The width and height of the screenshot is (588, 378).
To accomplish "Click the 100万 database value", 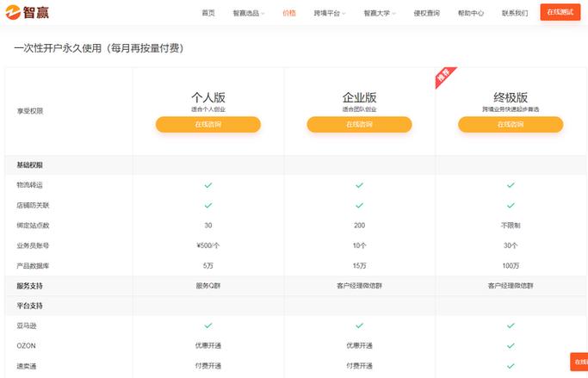I will 511,265.
